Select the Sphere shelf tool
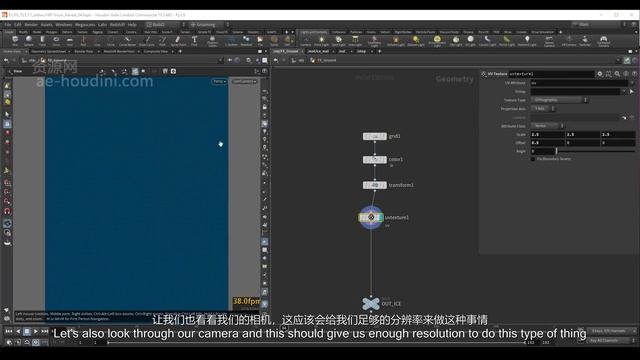The height and width of the screenshot is (360, 640). pyautogui.click(x=29, y=41)
